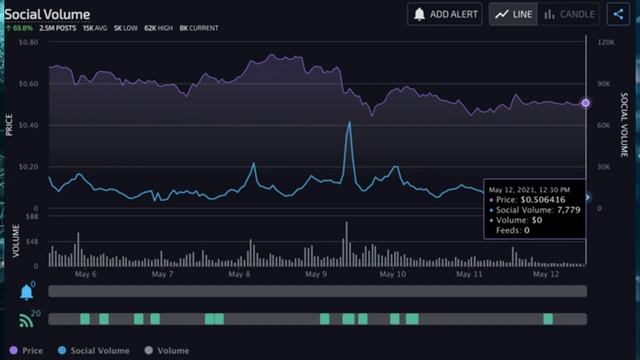
Task: Click the purple price marker at chart end
Action: (x=585, y=103)
